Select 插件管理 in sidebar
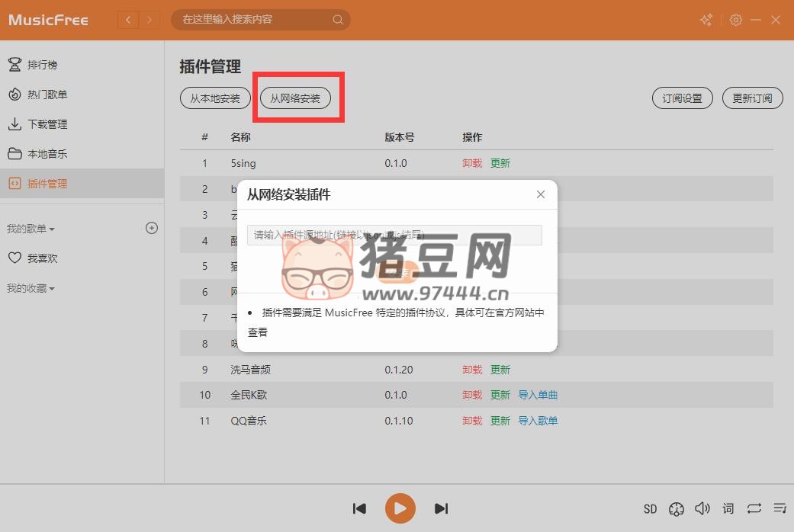The height and width of the screenshot is (532, 794). point(82,184)
